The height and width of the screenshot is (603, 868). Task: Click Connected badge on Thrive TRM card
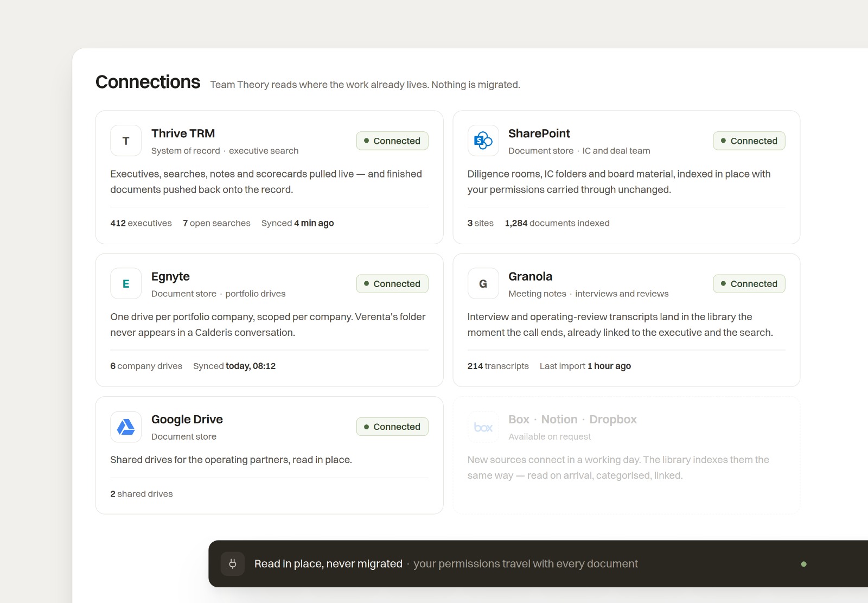tap(392, 141)
